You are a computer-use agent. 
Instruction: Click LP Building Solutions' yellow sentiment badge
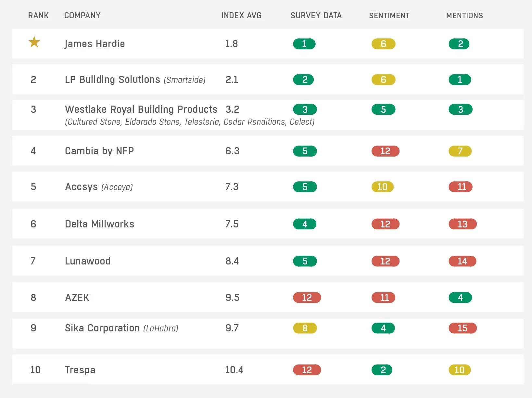pos(383,80)
